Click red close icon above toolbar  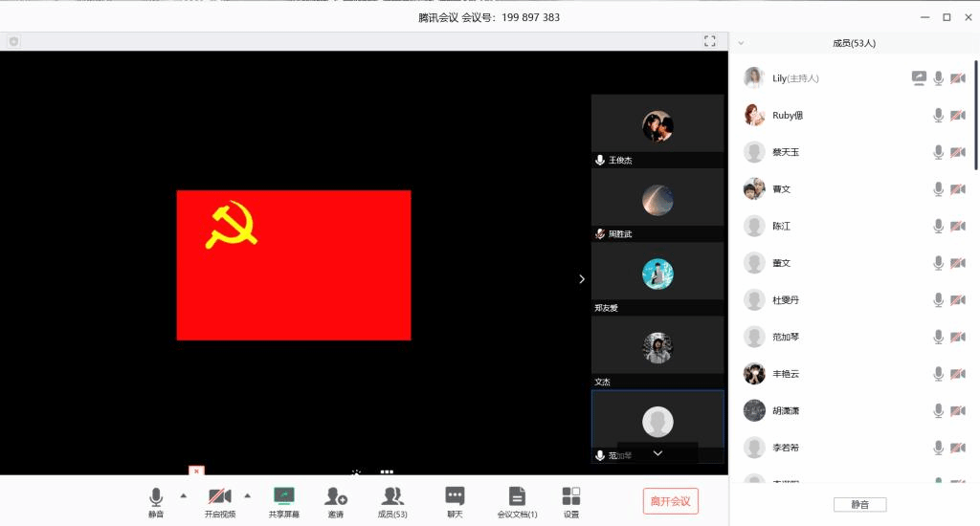pyautogui.click(x=196, y=471)
